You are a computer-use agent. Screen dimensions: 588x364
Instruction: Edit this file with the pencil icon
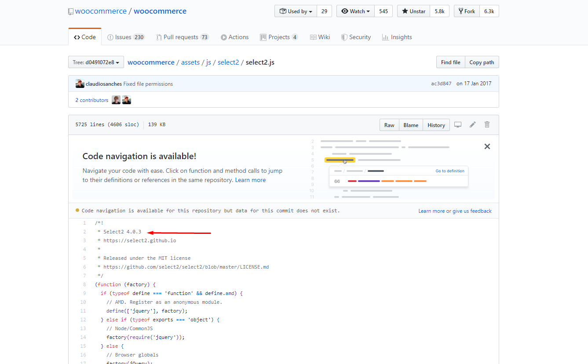point(472,125)
